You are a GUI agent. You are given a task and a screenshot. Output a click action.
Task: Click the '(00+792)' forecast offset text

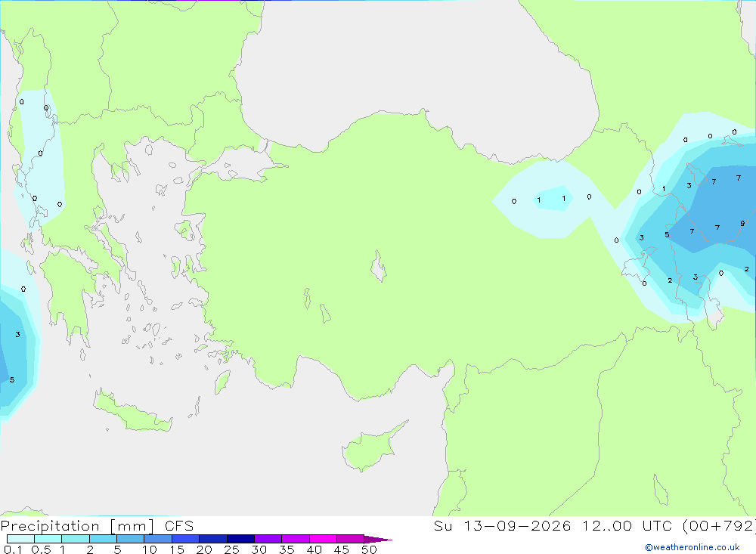pyautogui.click(x=719, y=526)
